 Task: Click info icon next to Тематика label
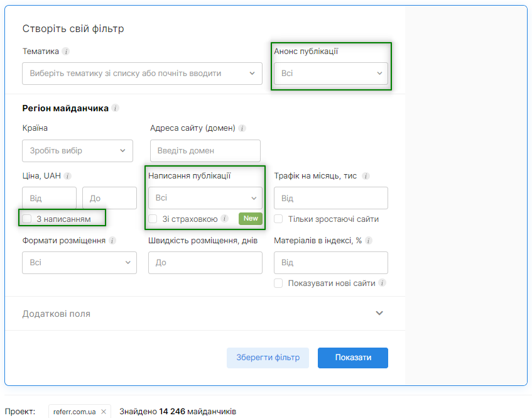tap(66, 52)
